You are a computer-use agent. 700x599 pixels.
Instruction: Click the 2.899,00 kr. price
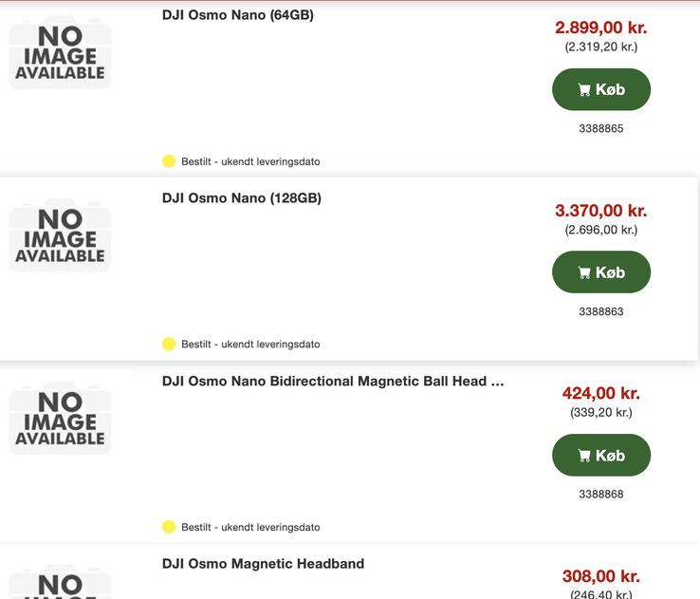[600, 28]
